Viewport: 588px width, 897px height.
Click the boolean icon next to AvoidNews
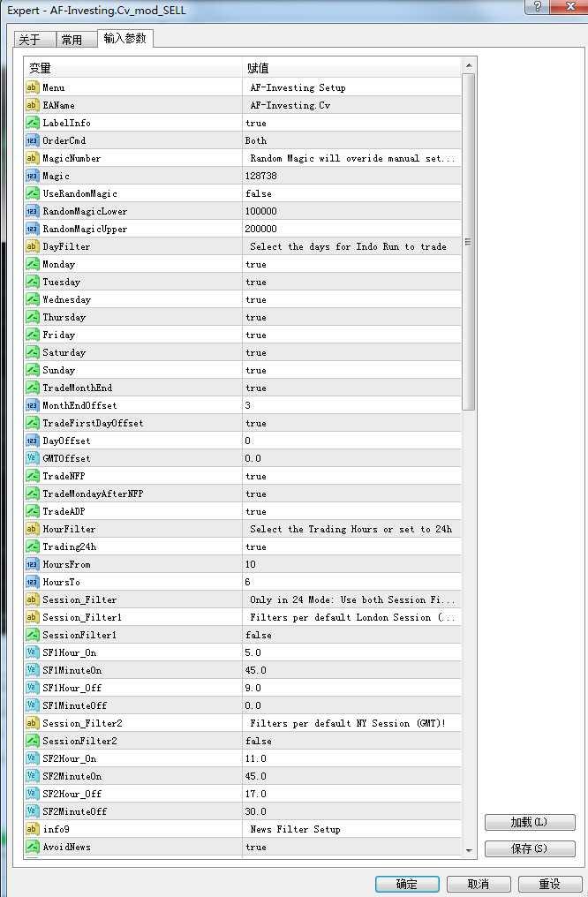click(x=32, y=847)
